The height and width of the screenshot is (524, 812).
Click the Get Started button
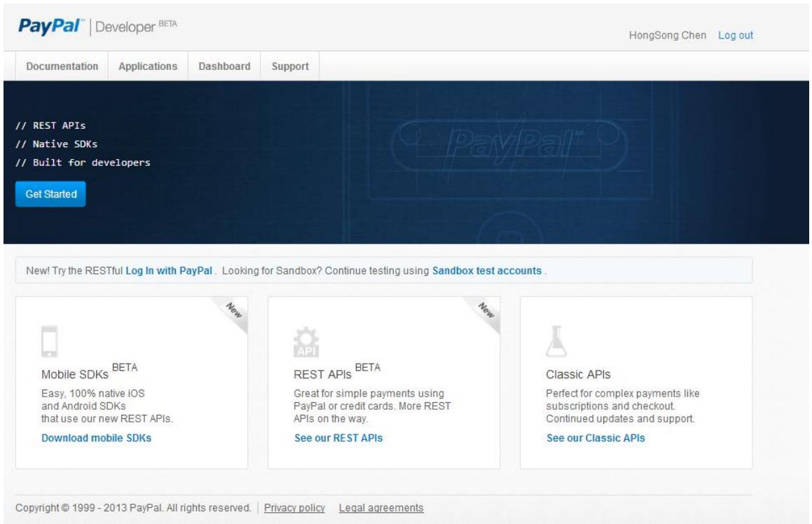pos(50,194)
